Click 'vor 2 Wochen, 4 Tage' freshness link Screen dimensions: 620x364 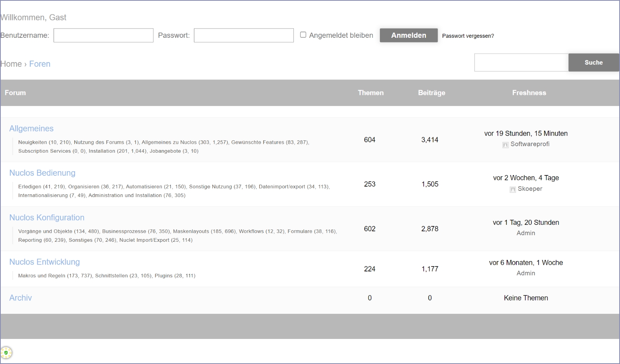(x=526, y=178)
